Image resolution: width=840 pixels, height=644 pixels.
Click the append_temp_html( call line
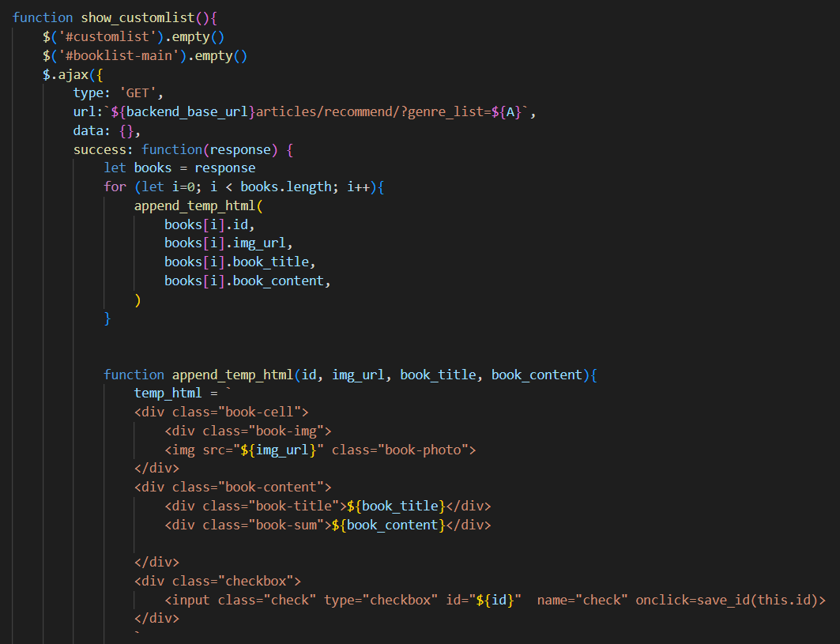198,205
